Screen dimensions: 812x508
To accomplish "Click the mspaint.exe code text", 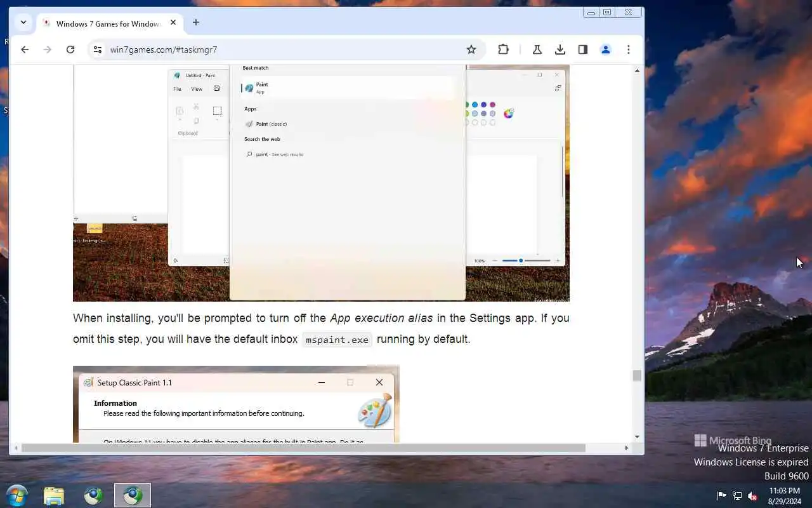I will pyautogui.click(x=337, y=340).
